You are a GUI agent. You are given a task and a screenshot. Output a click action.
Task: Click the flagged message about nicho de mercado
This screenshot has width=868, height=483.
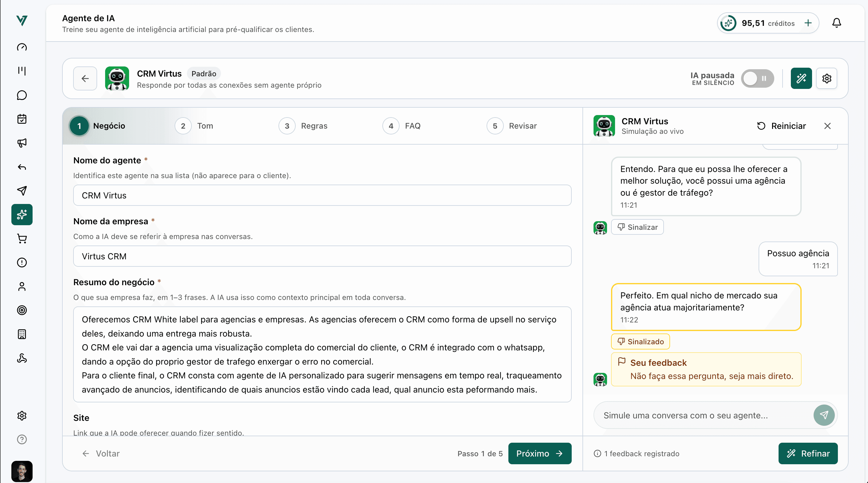[x=706, y=307]
